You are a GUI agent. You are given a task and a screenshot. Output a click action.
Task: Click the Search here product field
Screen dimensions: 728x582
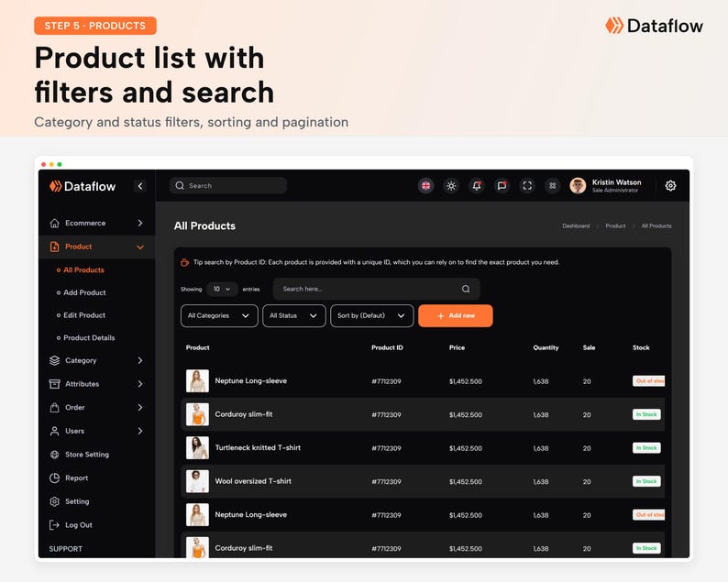pyautogui.click(x=377, y=289)
